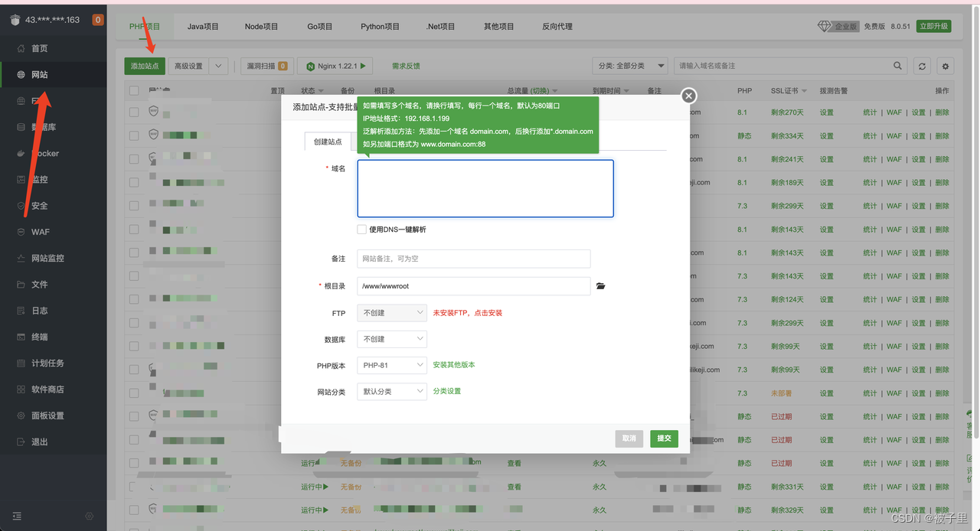980x531 pixels.
Task: Select the 创建站点 tab in the dialog
Action: (x=328, y=142)
